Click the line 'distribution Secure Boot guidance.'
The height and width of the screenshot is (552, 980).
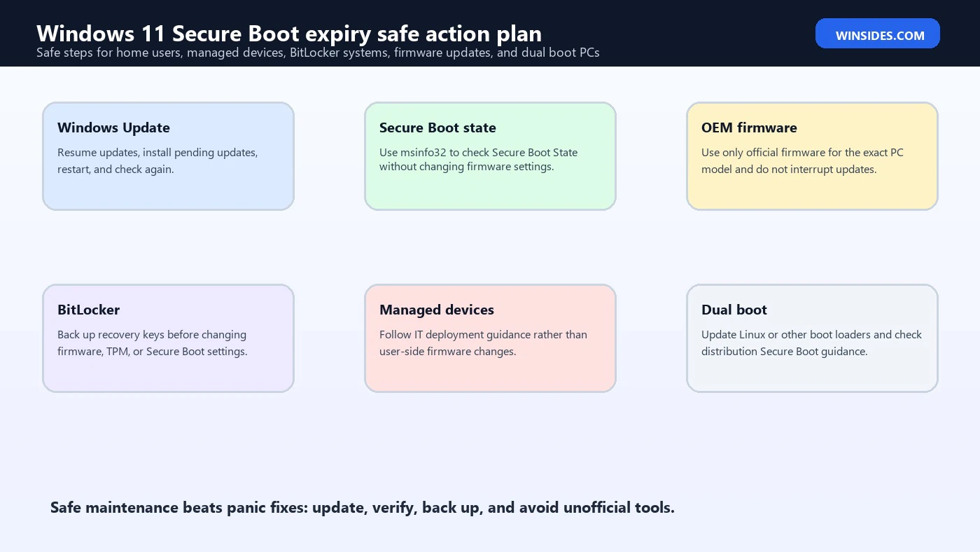785,352
